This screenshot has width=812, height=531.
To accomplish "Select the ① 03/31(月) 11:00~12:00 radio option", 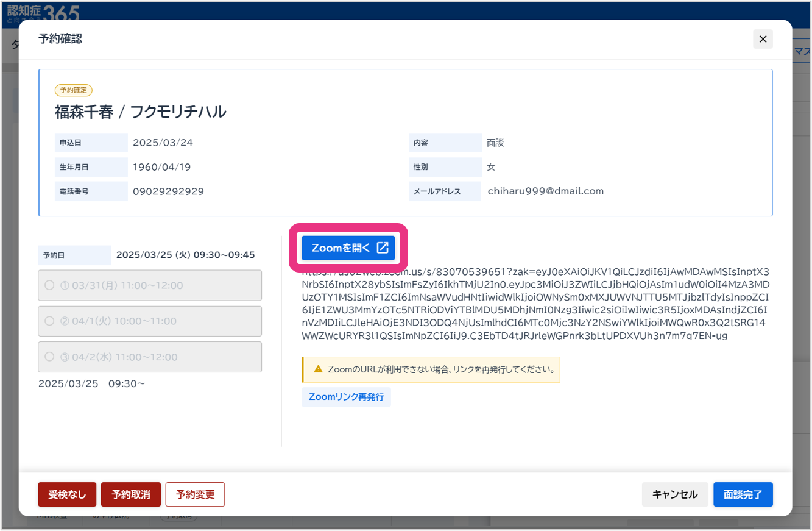I will (x=50, y=285).
